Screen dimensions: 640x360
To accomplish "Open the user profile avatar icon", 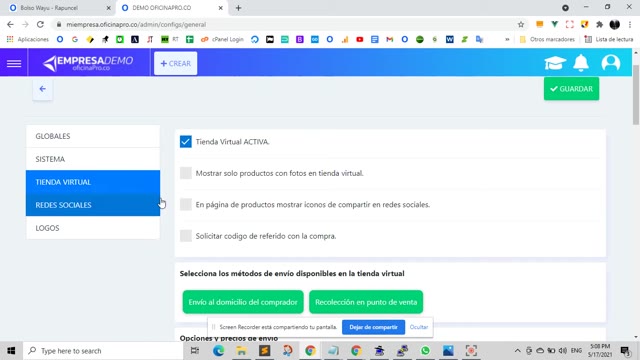I will point(611,63).
